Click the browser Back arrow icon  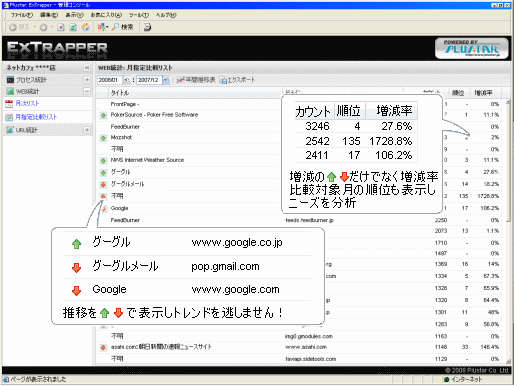pos(13,27)
